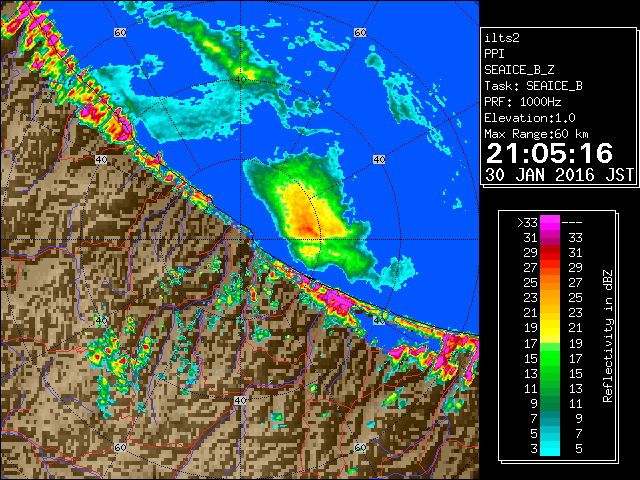Click the '>33' legend label

pos(527,222)
